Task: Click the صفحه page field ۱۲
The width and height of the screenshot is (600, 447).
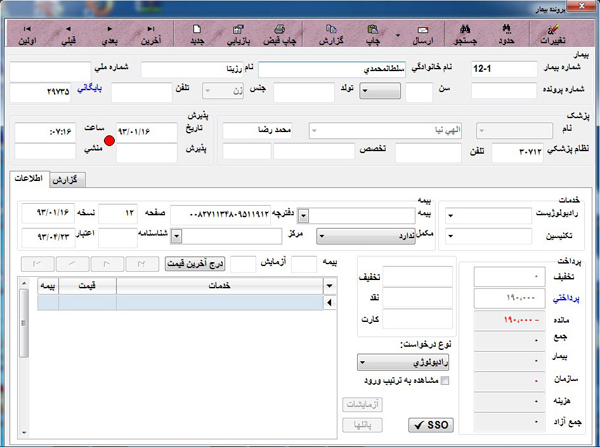Action: (x=118, y=213)
